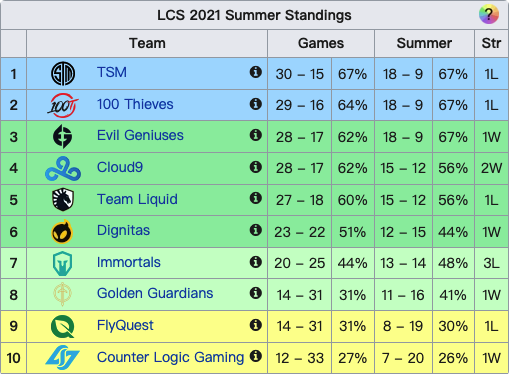This screenshot has height=376, width=509.
Task: Open the info icon for Golden Guardians
Action: (x=256, y=293)
